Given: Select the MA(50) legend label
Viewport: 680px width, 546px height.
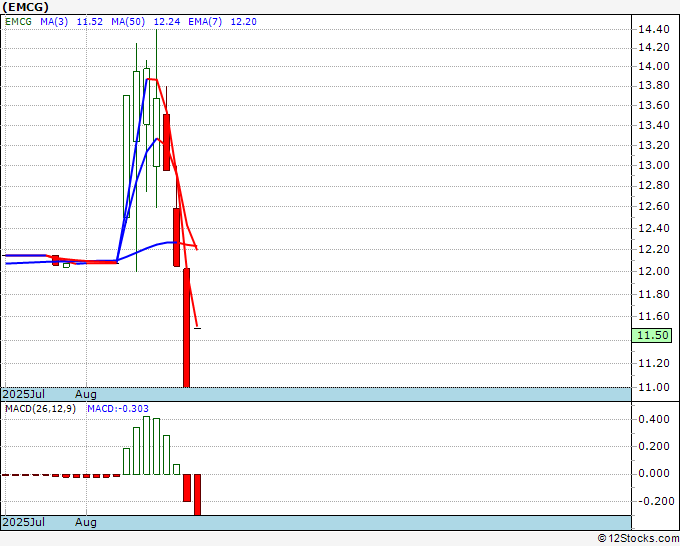Looking at the screenshot, I should pos(128,22).
